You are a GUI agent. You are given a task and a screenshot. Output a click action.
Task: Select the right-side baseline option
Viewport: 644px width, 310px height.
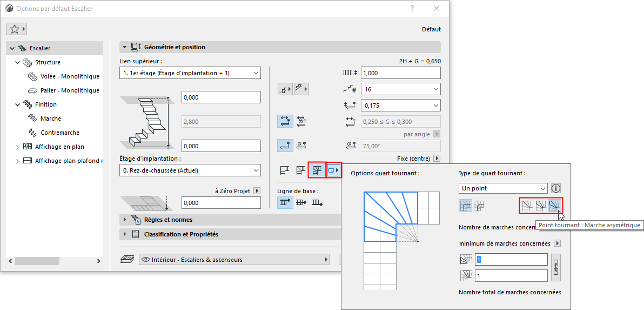click(x=318, y=203)
